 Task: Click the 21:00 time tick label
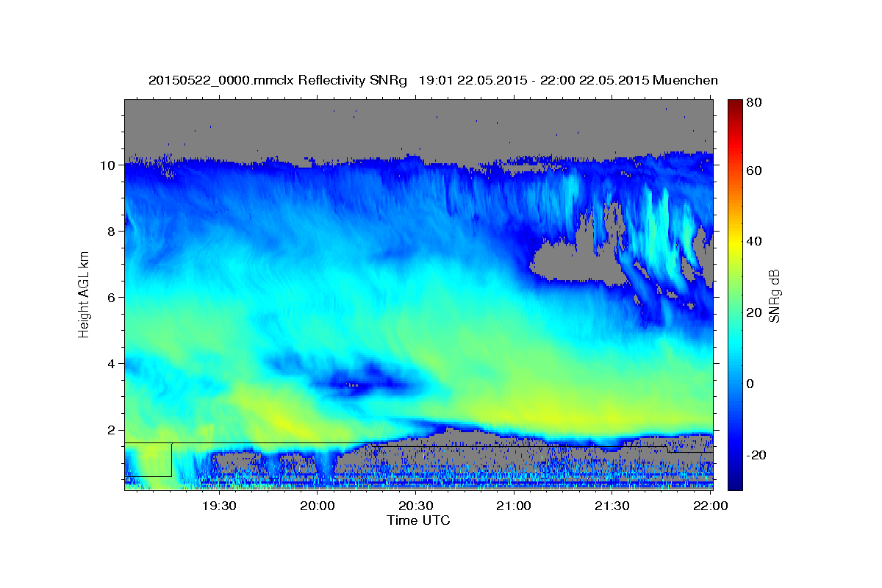point(514,506)
